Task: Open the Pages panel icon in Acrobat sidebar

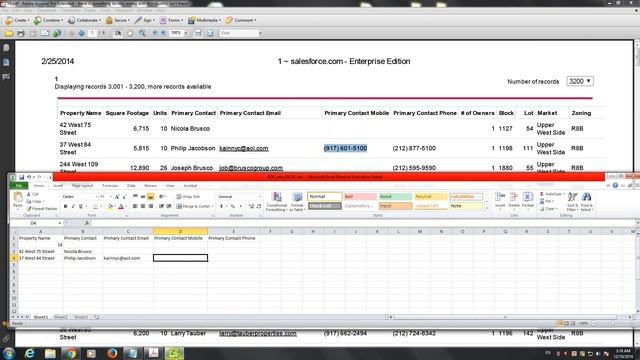Action: click(x=6, y=48)
